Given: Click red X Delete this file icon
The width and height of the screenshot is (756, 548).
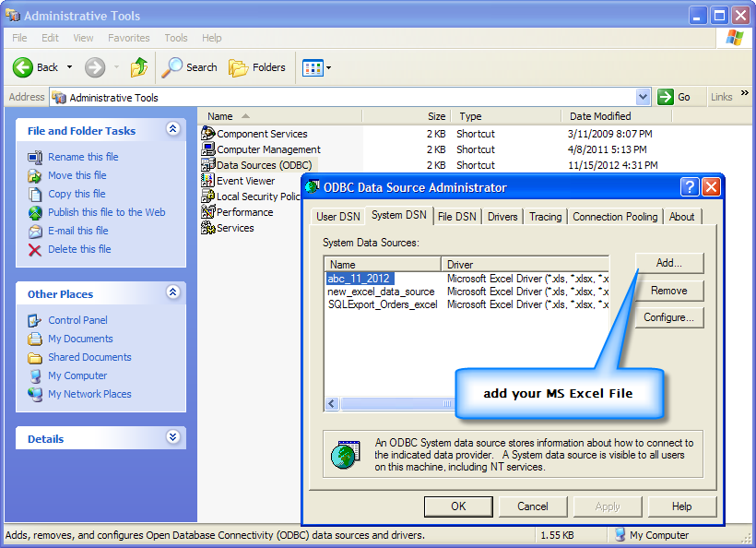Looking at the screenshot, I should tap(35, 250).
